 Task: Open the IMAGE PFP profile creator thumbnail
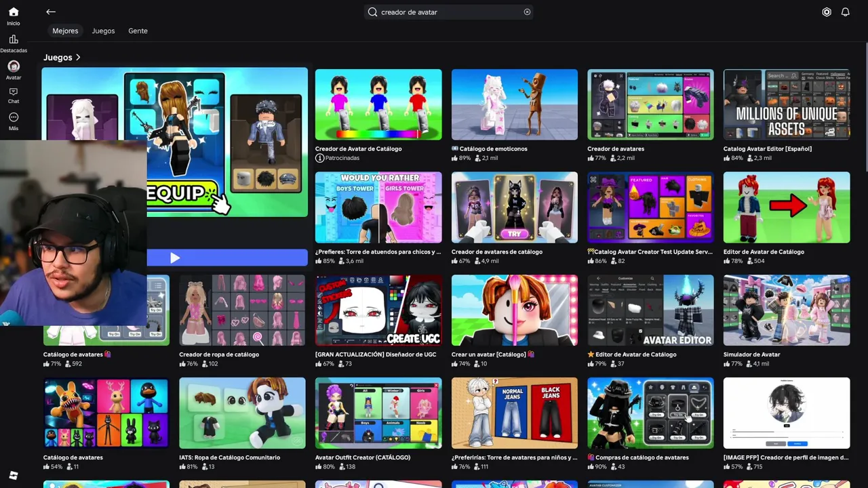coord(787,413)
